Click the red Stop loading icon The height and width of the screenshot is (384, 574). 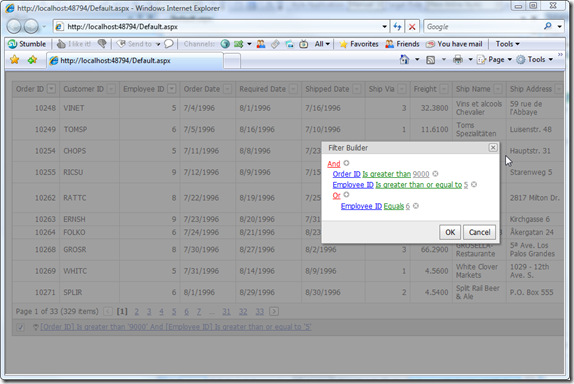tap(412, 27)
